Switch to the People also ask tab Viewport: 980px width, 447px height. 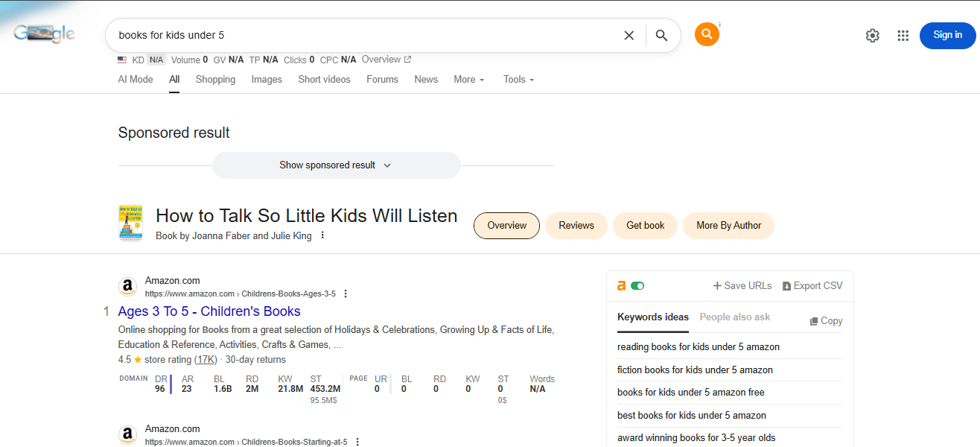pyautogui.click(x=734, y=317)
